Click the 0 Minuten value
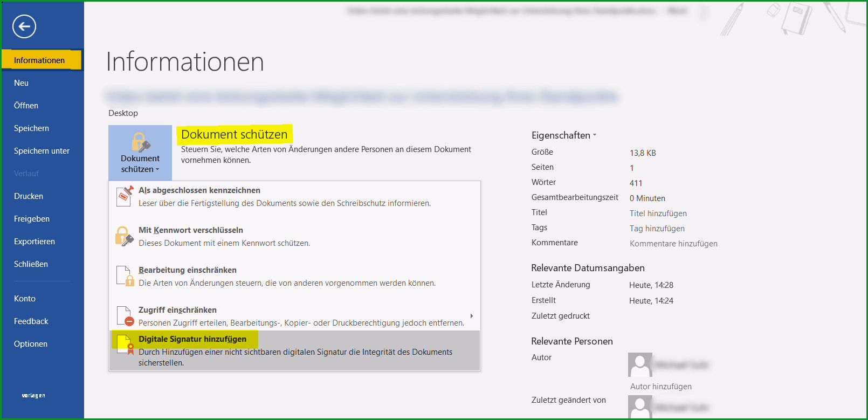Image resolution: width=868 pixels, height=420 pixels. (647, 198)
